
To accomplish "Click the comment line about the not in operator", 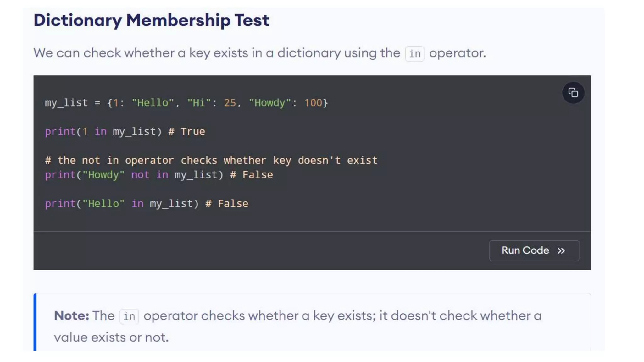I will [211, 161].
